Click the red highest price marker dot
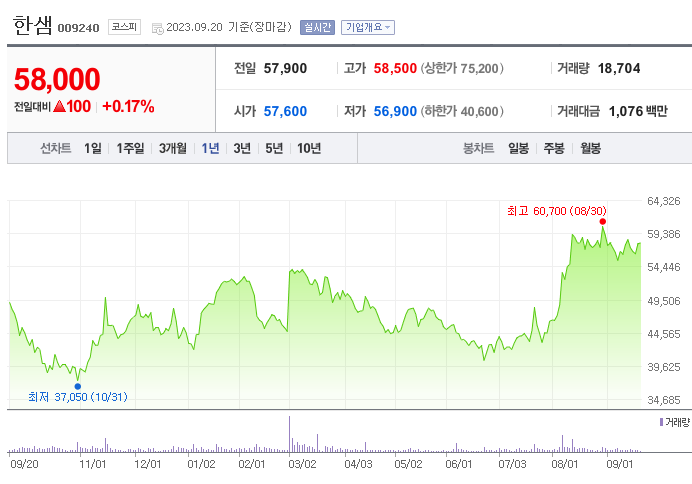692x484 pixels. click(602, 221)
